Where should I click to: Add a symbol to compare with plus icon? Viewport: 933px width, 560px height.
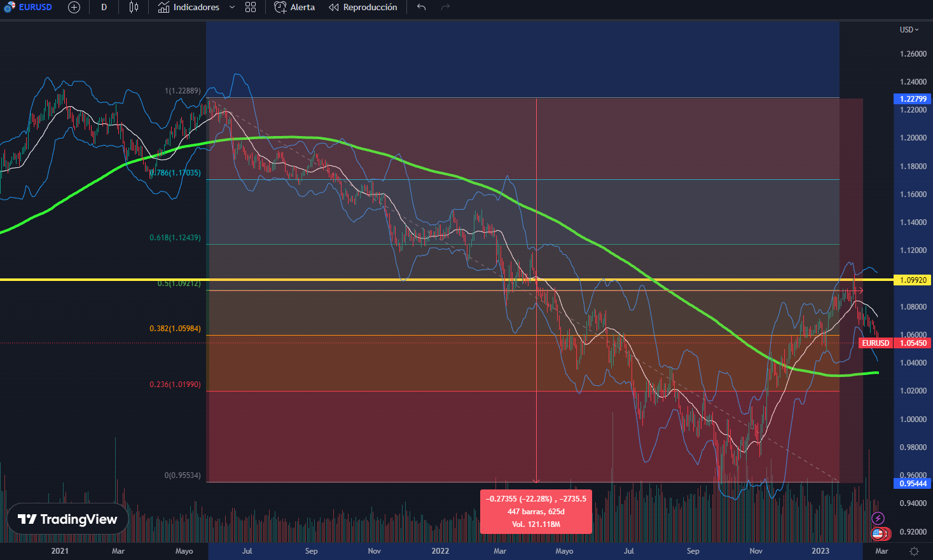(x=74, y=7)
